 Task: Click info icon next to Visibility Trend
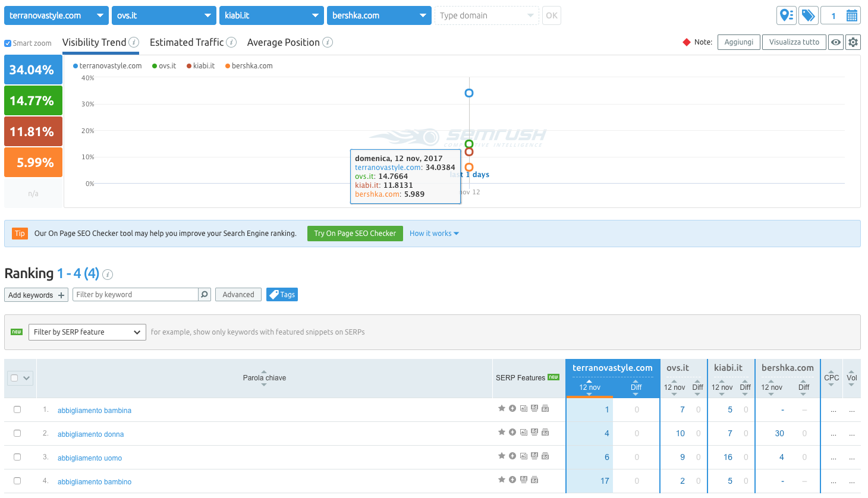coord(134,42)
